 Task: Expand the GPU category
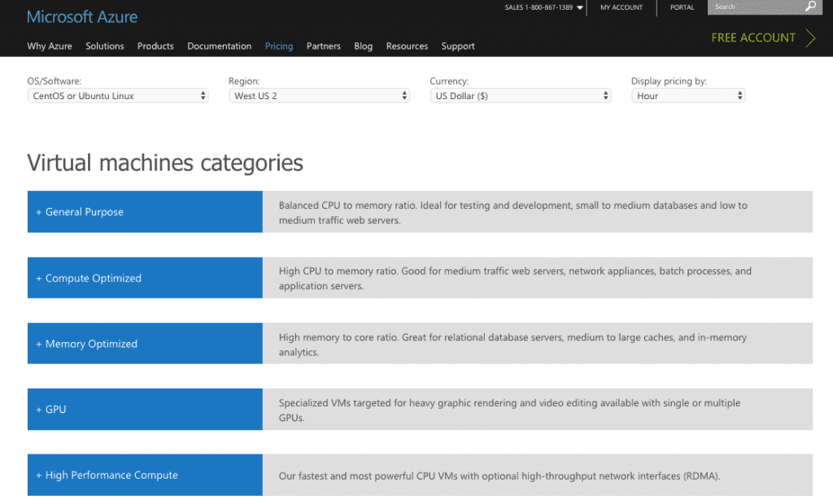pyautogui.click(x=145, y=410)
